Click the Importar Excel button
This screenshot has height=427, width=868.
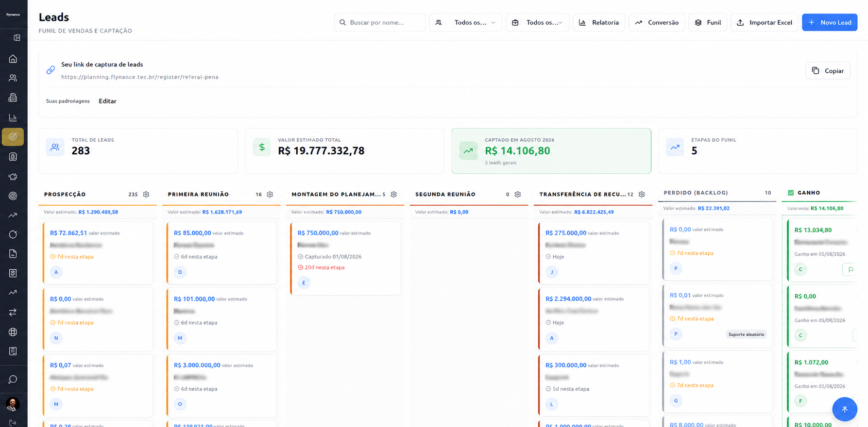tap(765, 22)
